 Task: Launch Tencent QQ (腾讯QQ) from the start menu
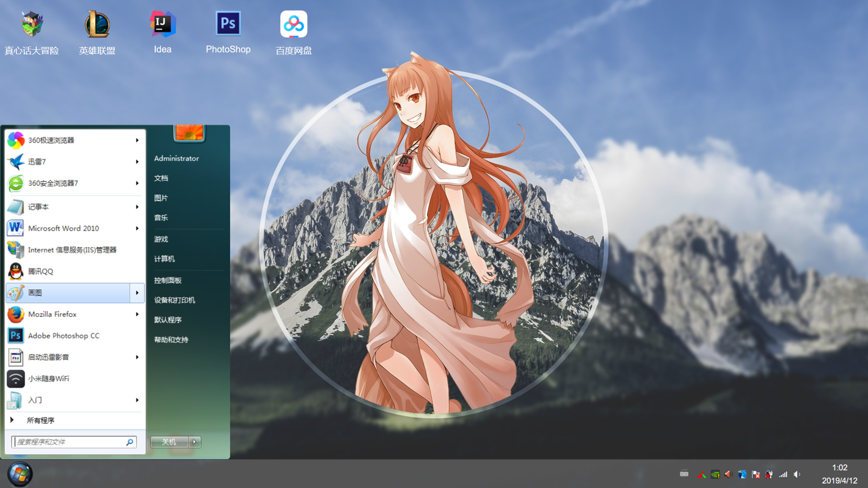point(41,271)
